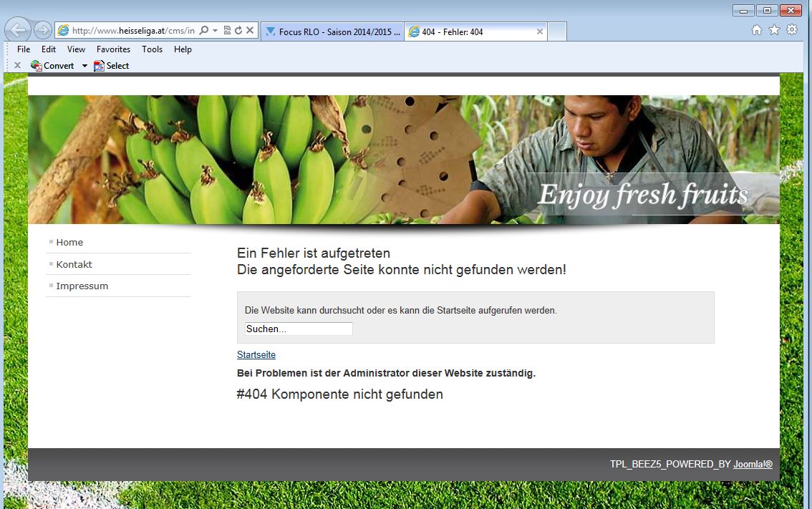Open the address bar autocomplete dropdown arrow
Image resolution: width=812 pixels, height=509 pixels.
pyautogui.click(x=215, y=31)
